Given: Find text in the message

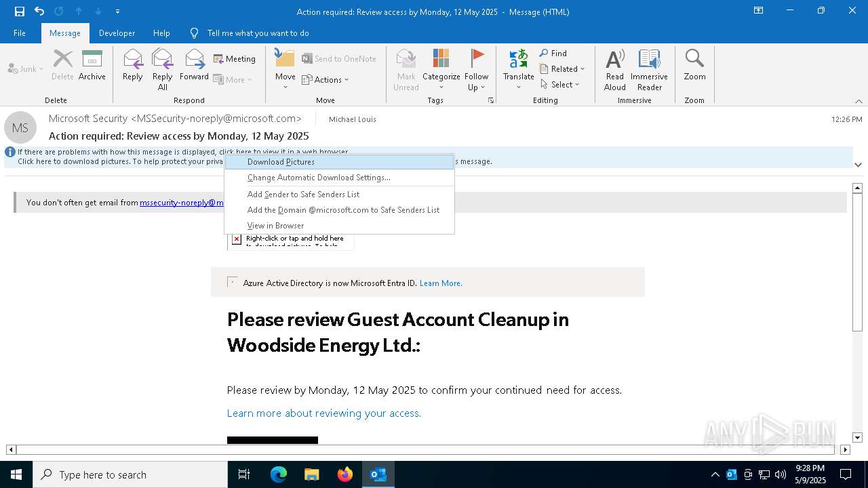Looking at the screenshot, I should point(553,54).
